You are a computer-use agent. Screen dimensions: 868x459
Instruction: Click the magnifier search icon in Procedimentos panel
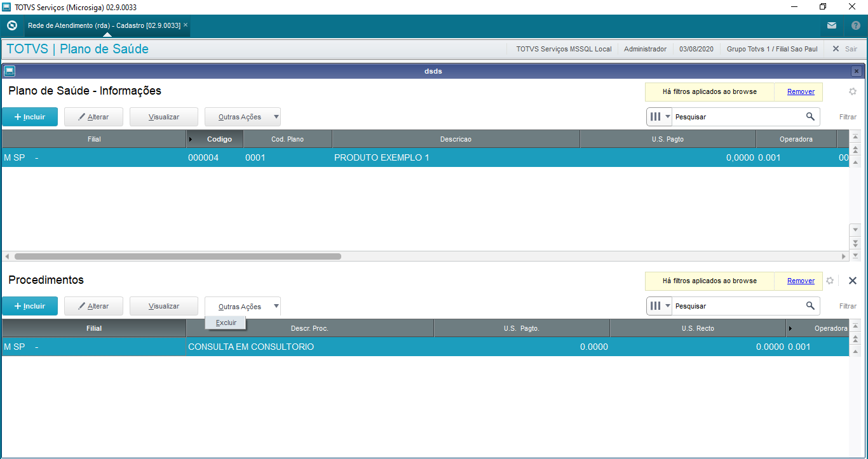(810, 306)
